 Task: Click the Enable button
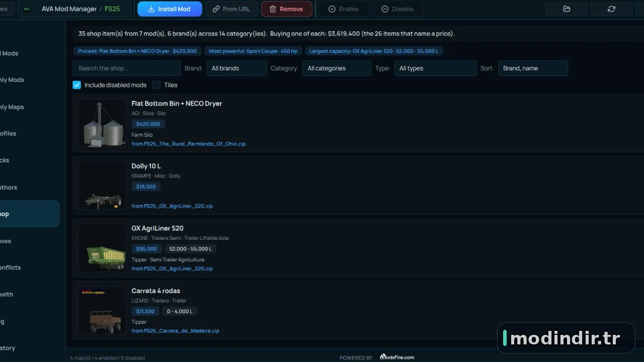click(344, 9)
